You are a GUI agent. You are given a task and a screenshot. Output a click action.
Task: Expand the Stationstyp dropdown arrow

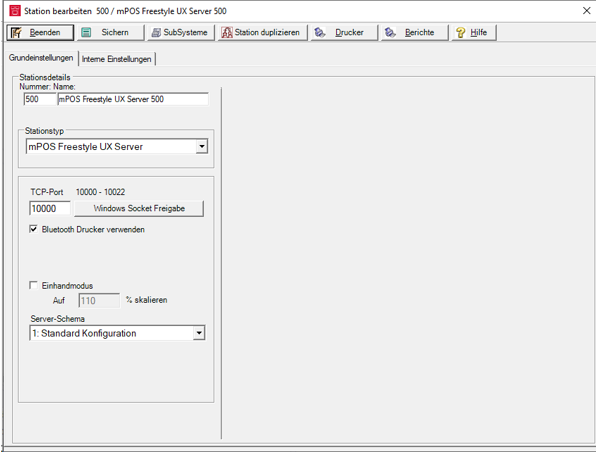[x=202, y=147]
